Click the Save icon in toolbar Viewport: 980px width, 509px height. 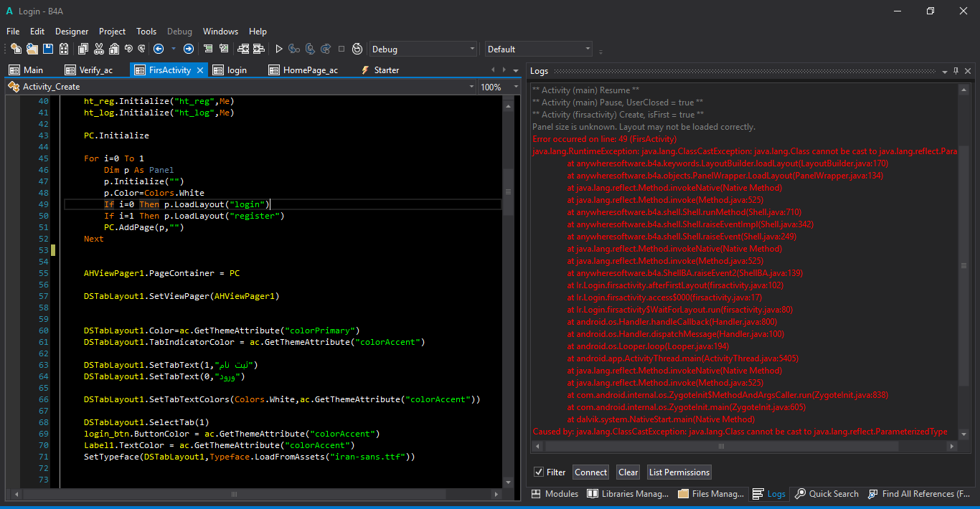coord(48,49)
